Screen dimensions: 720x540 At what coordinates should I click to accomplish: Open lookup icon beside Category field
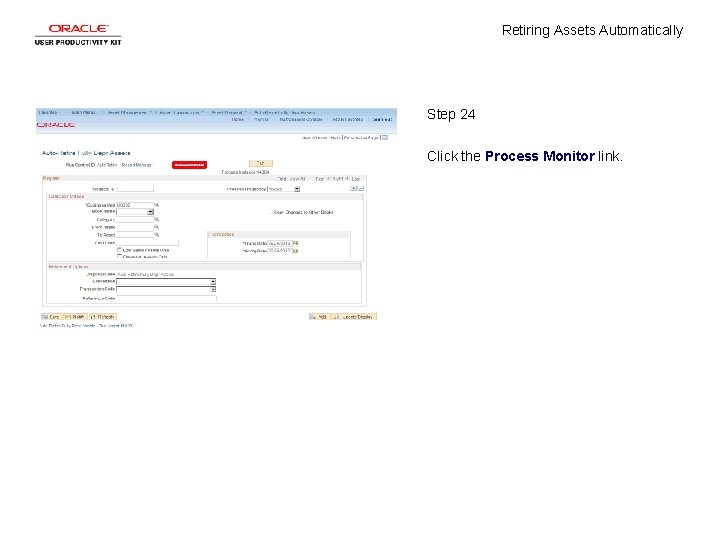point(157,219)
